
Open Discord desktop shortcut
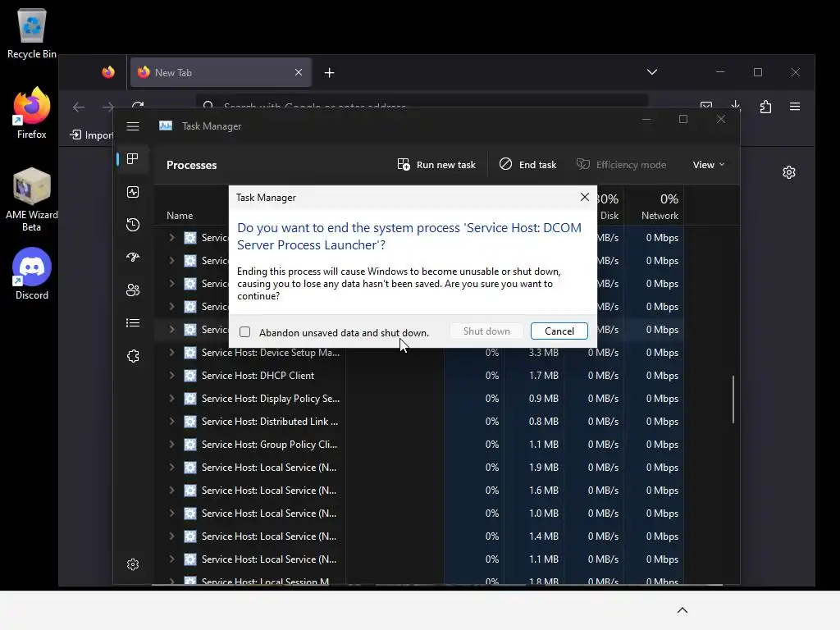pyautogui.click(x=32, y=274)
